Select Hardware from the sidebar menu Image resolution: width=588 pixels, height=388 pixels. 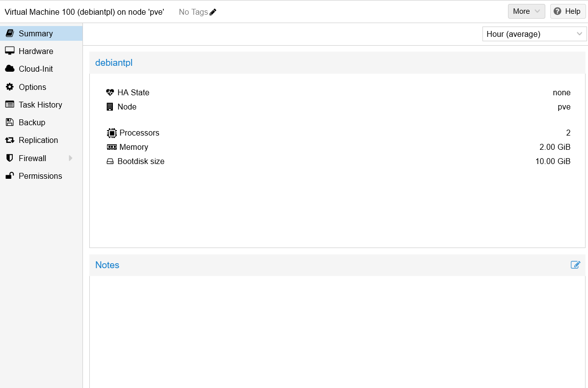(37, 51)
